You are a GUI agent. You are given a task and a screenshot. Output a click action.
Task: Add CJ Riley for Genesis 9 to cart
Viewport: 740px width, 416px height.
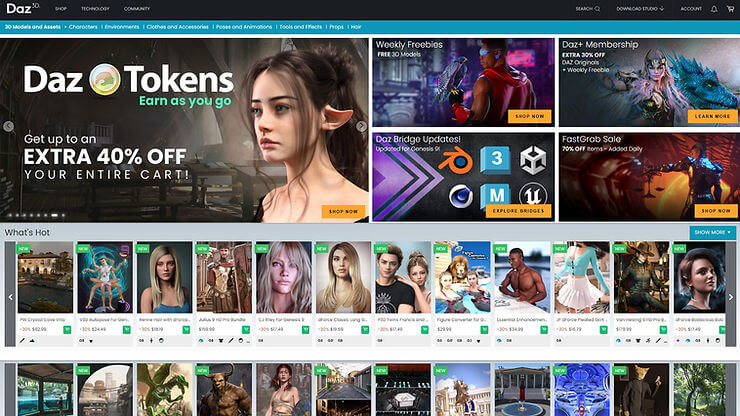(x=305, y=330)
